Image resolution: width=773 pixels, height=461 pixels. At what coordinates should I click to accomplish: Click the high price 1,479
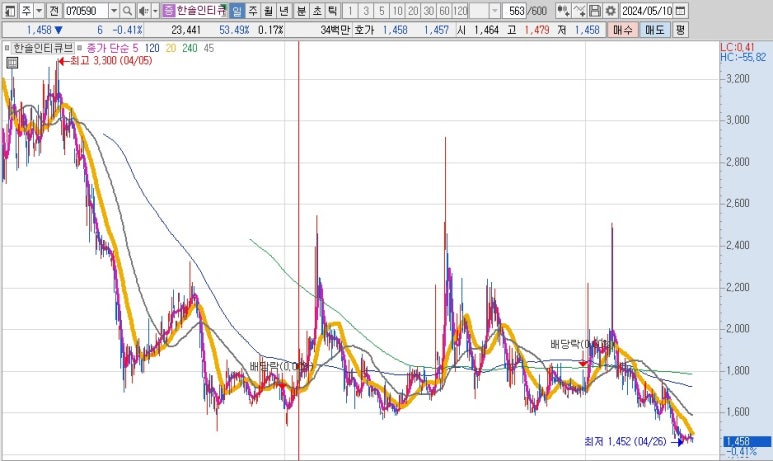pos(536,30)
